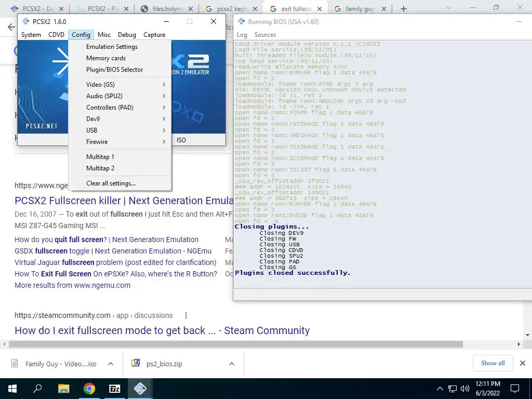The width and height of the screenshot is (532, 399).
Task: Switch to family guy Google tab
Action: (361, 9)
